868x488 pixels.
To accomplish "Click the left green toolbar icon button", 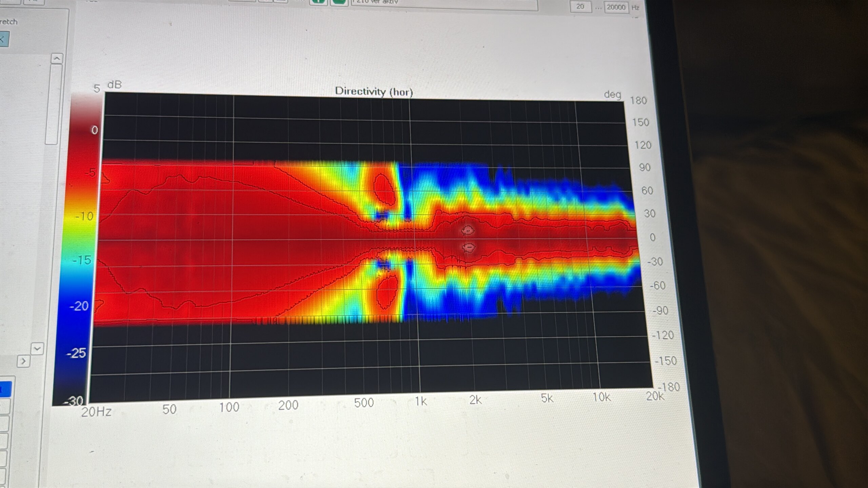I will click(318, 2).
